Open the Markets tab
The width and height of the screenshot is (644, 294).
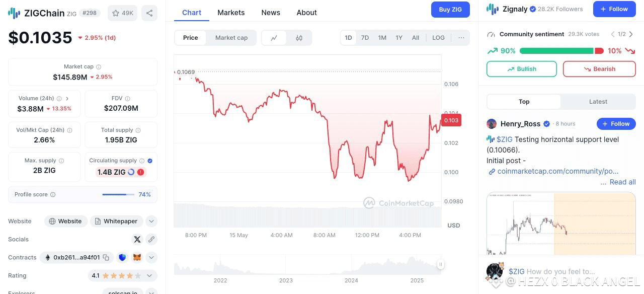231,13
